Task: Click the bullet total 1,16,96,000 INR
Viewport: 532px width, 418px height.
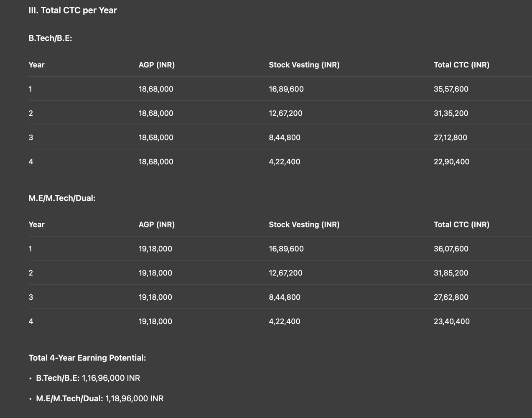Action: [111, 378]
